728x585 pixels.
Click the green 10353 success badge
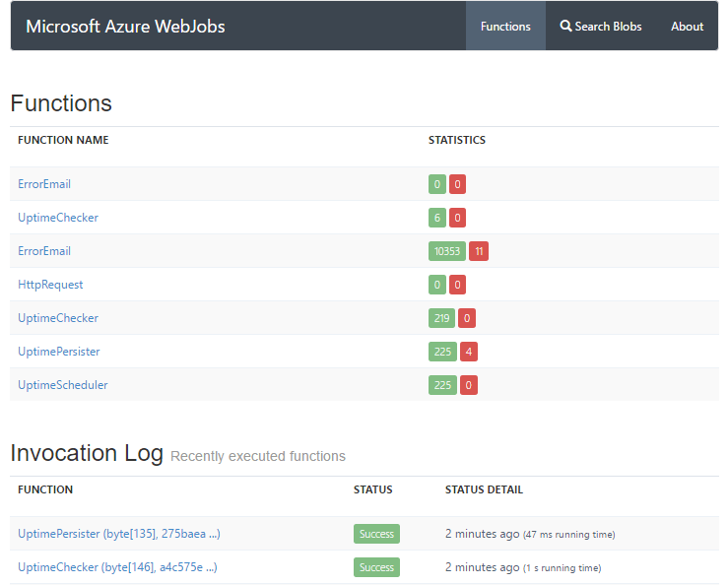coord(447,251)
